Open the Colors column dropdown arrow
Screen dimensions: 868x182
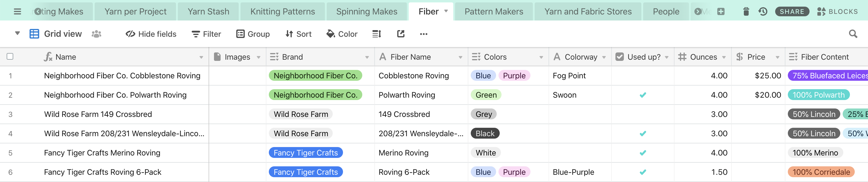coord(541,57)
